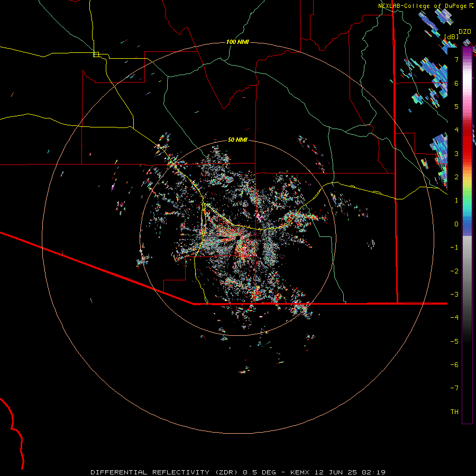Image resolution: width=476 pixels, height=476 pixels.
Task: Click the 7 value on color scale
Action: tap(456, 59)
